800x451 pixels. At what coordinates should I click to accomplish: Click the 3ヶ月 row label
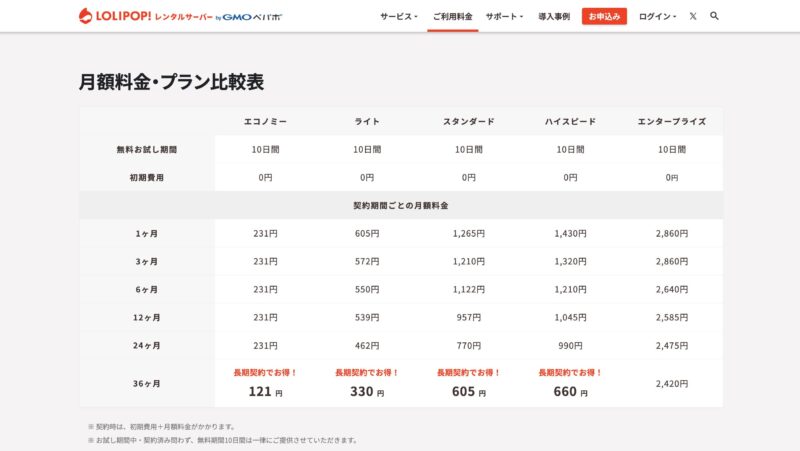[146, 262]
